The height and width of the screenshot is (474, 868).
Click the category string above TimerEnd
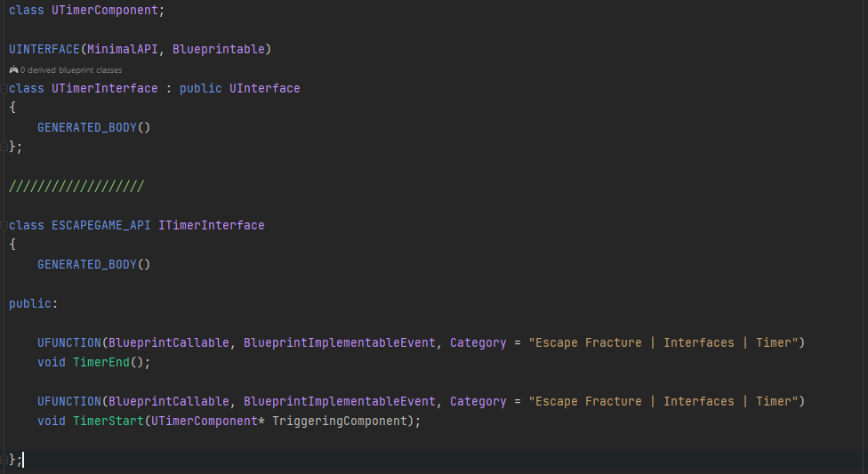[663, 342]
